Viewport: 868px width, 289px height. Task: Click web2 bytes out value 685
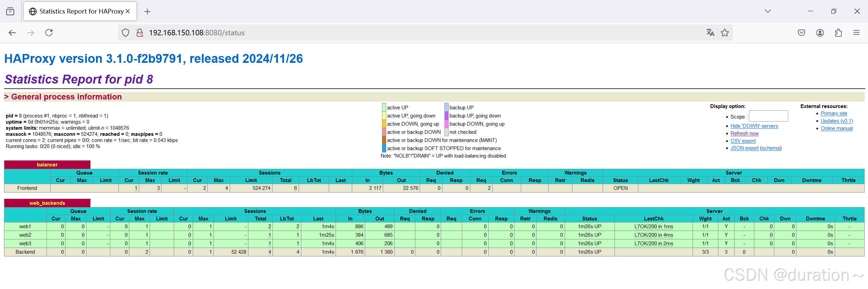[388, 235]
